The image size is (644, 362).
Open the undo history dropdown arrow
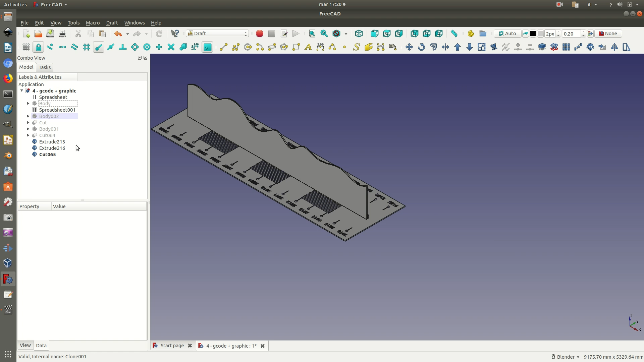(x=127, y=34)
